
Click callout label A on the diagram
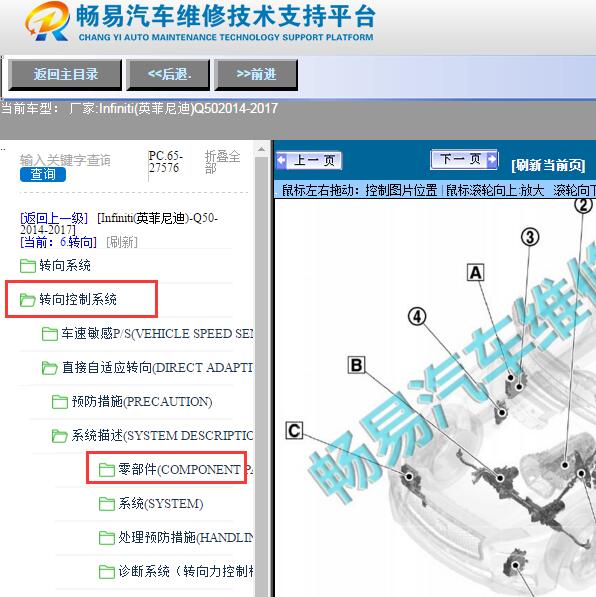[476, 273]
